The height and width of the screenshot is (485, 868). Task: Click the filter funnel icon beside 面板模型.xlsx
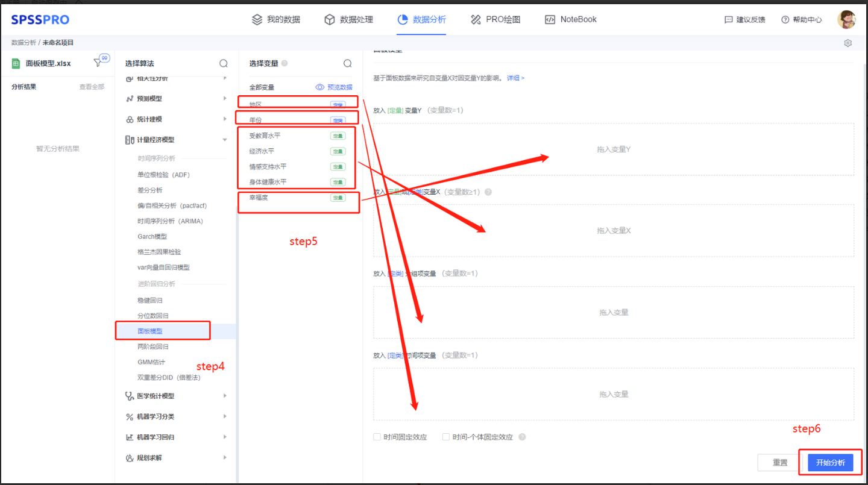tap(96, 62)
